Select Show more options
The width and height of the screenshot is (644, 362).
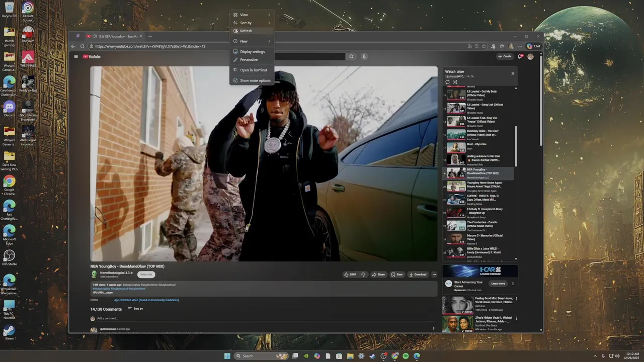(x=252, y=80)
